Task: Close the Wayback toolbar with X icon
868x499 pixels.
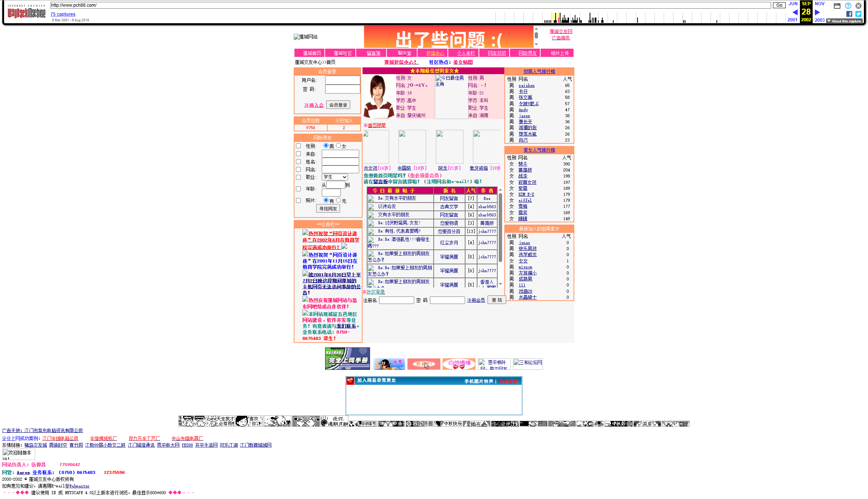Action: tap(858, 6)
